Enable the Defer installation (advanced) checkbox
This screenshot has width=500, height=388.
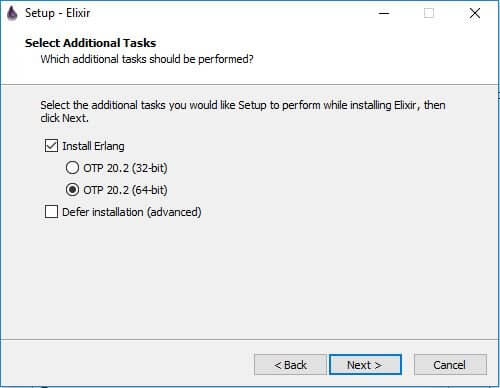coord(51,212)
